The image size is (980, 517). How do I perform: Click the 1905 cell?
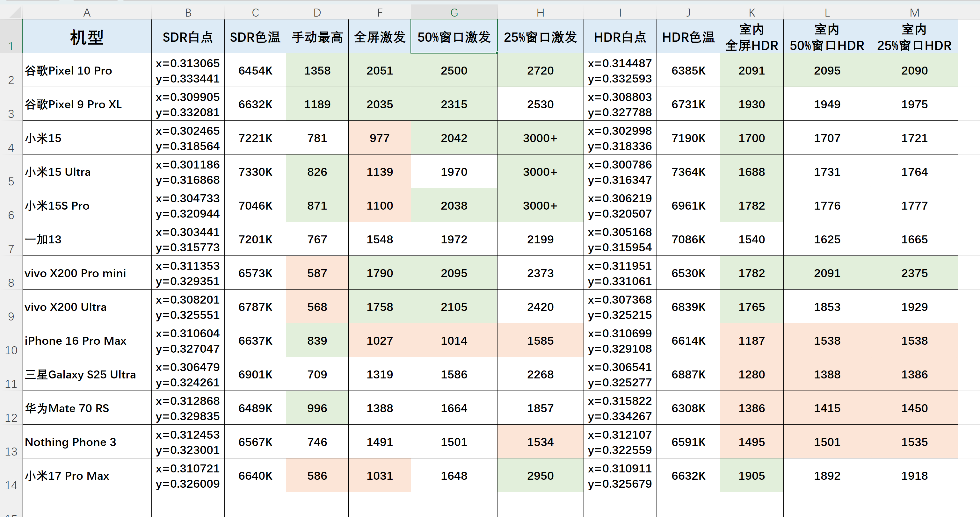752,476
